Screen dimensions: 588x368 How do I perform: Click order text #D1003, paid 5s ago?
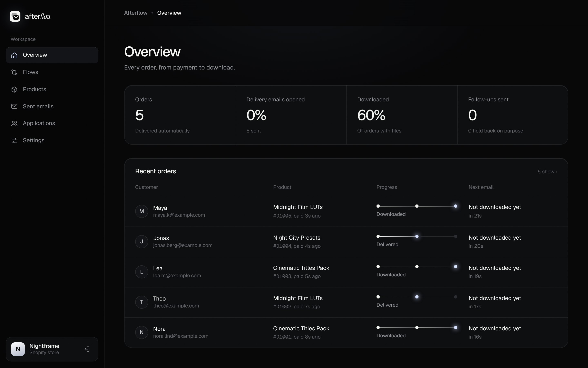[297, 276]
